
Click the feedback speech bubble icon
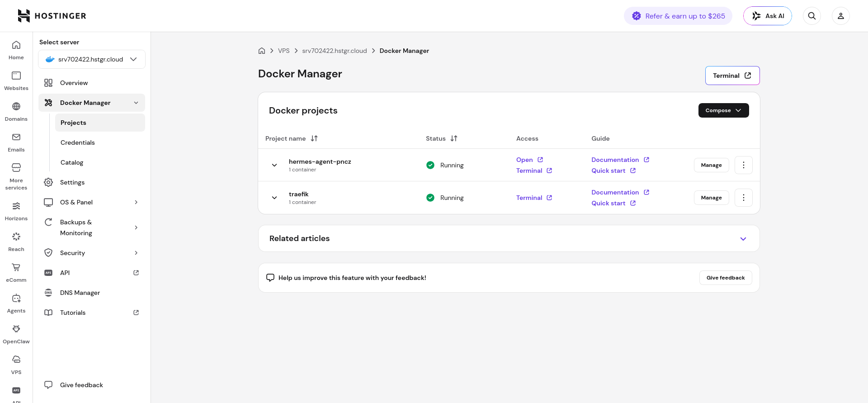pos(270,278)
